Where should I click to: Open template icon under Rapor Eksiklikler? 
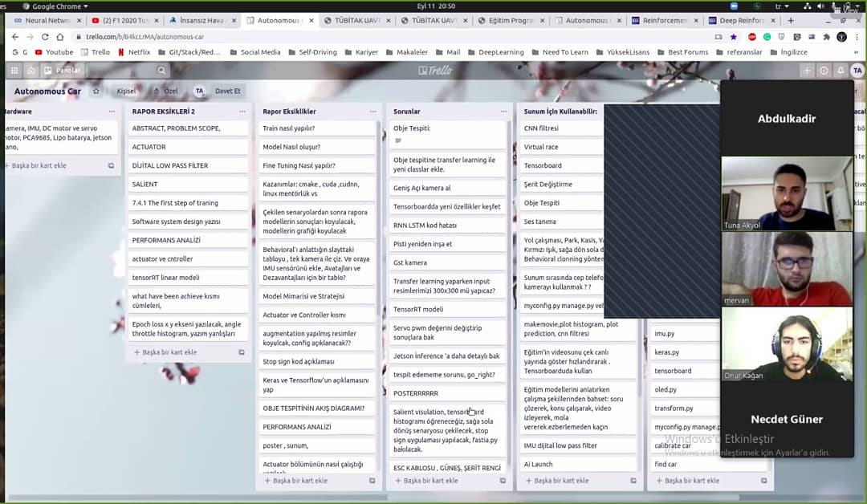click(372, 481)
